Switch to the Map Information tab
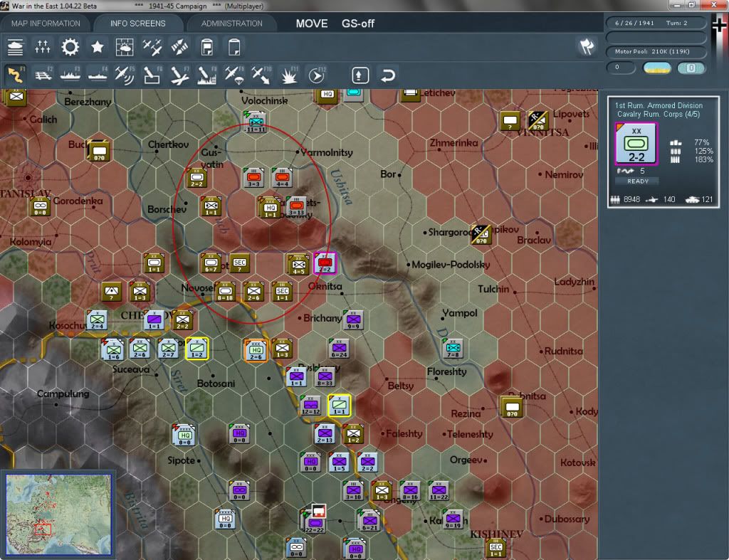Viewport: 729px width, 560px height. click(x=46, y=23)
